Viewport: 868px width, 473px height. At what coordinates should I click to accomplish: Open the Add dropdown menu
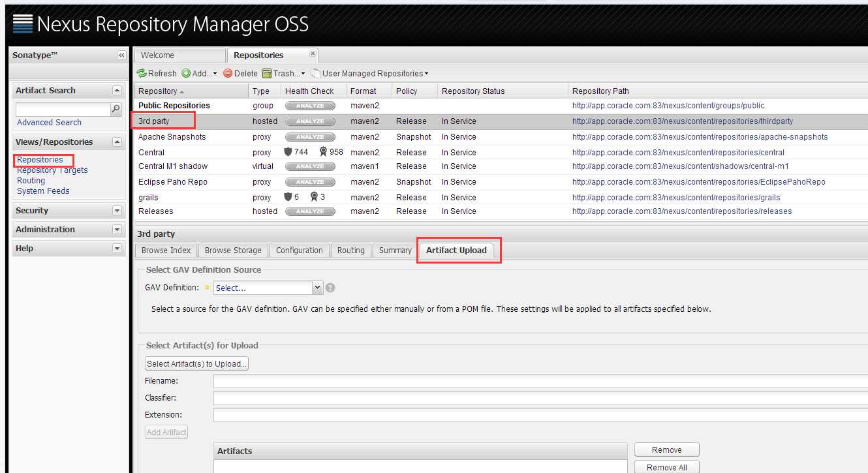point(214,74)
